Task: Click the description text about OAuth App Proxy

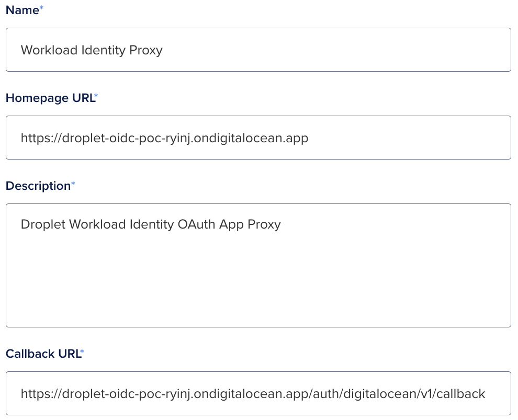Action: point(151,224)
